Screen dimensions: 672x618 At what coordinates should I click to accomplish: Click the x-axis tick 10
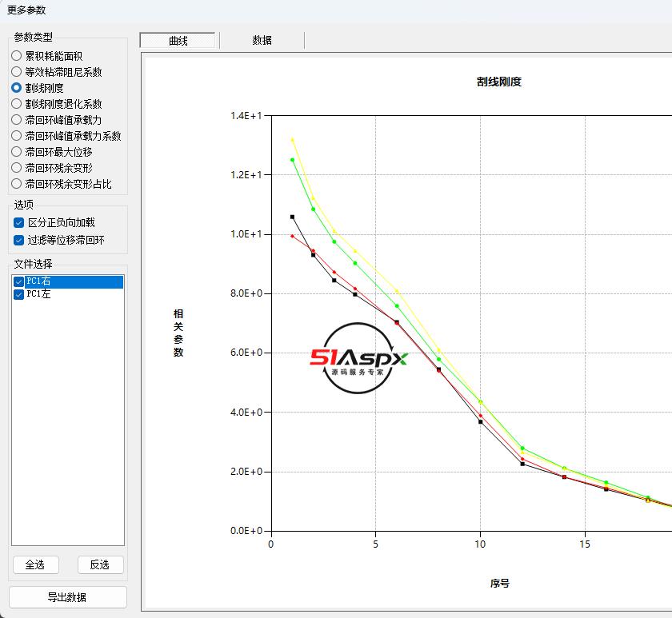[x=480, y=544]
